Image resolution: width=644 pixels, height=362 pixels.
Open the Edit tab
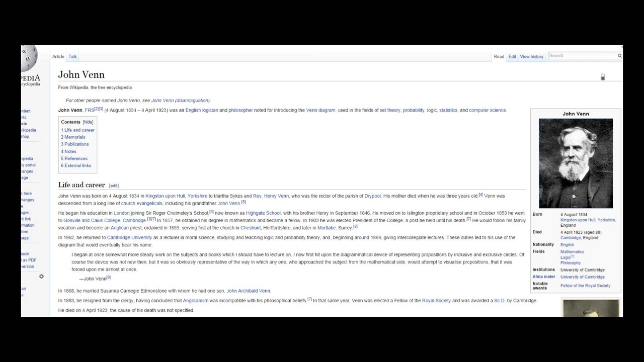(512, 57)
